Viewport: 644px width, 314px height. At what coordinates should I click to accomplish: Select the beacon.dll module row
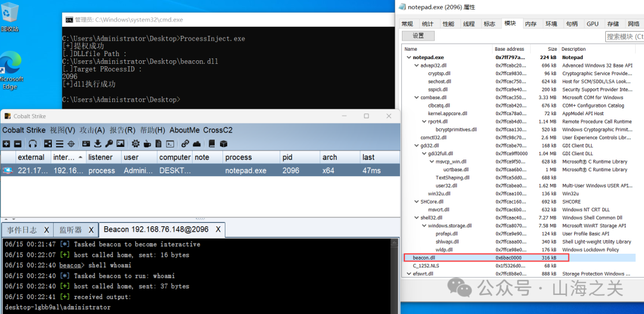click(519, 258)
